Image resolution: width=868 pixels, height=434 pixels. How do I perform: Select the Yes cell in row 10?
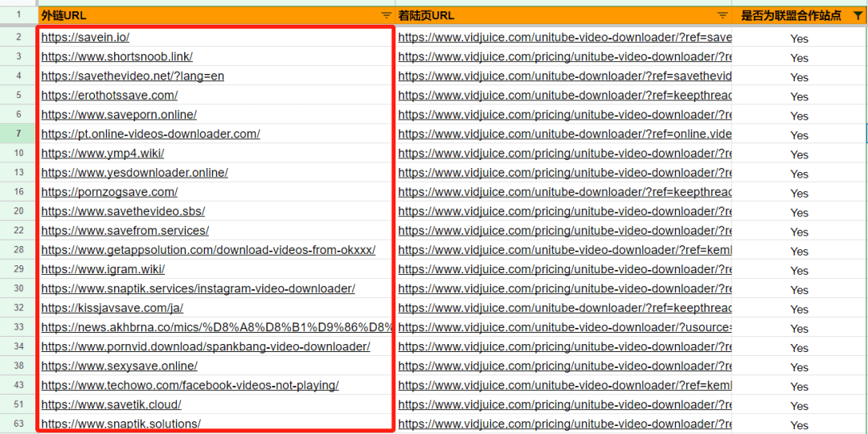(x=800, y=154)
